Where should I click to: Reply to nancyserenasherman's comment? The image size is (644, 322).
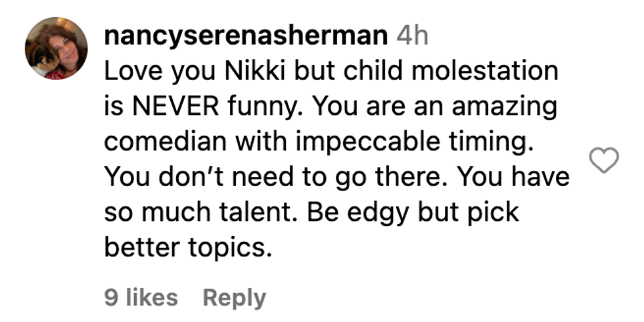(234, 298)
